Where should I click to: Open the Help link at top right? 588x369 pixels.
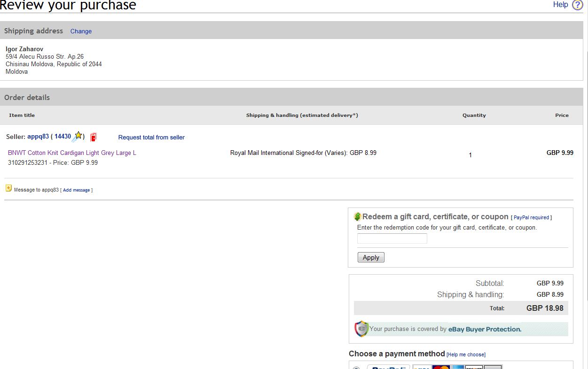(x=560, y=5)
